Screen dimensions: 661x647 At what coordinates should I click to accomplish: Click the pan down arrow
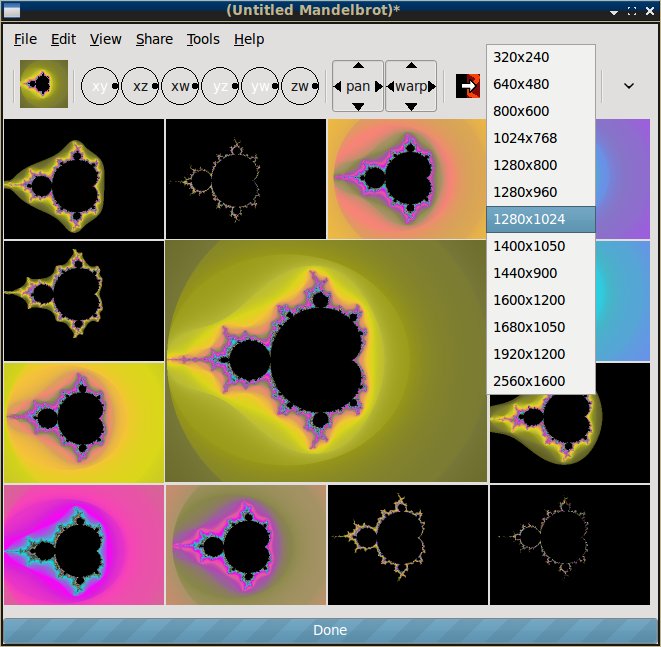click(x=358, y=107)
